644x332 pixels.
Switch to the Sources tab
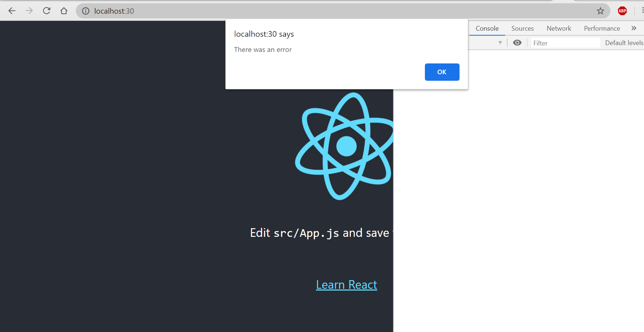522,28
